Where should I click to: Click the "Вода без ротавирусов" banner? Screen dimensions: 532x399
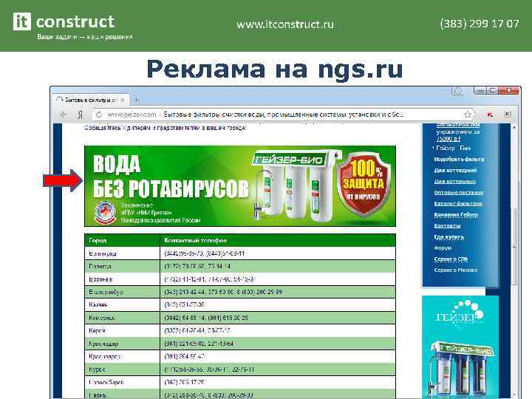[240, 186]
